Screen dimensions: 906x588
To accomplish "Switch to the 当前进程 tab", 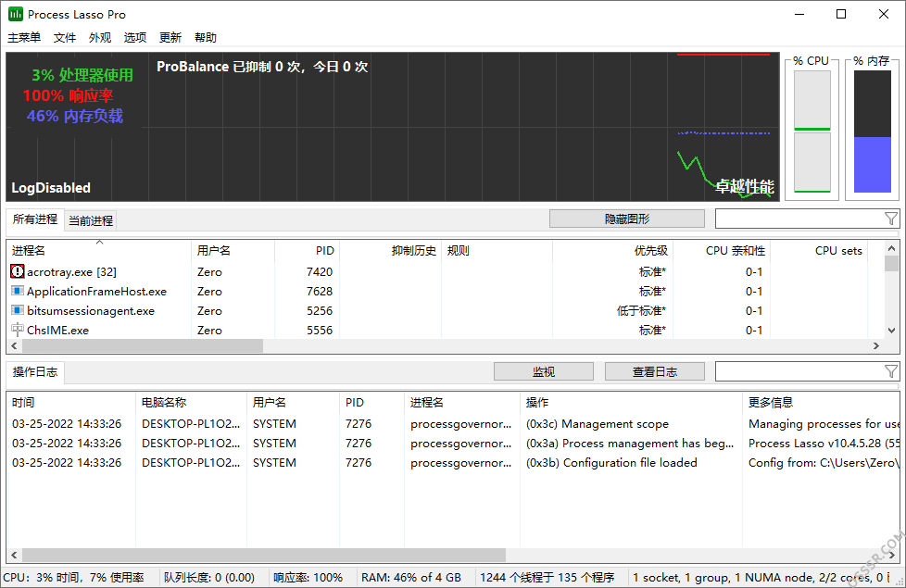I will [91, 220].
